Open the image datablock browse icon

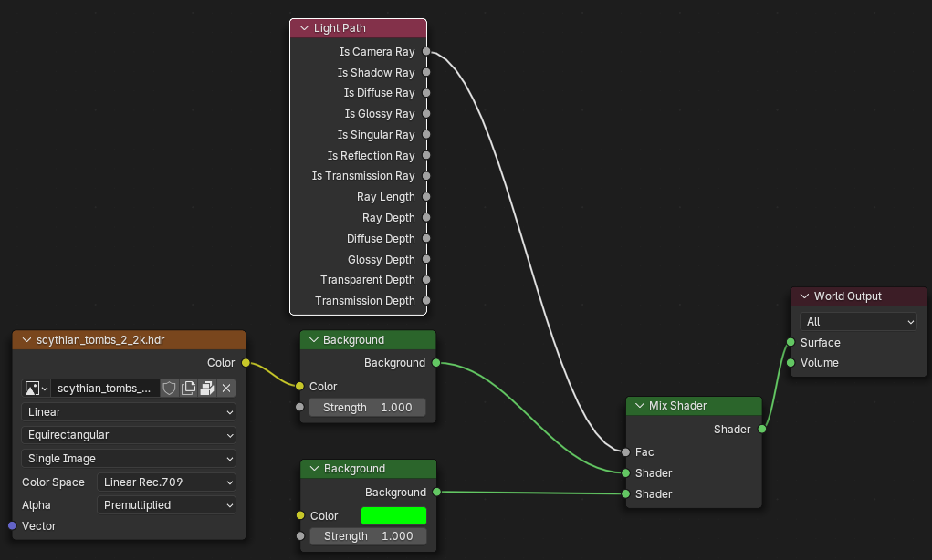coord(36,389)
